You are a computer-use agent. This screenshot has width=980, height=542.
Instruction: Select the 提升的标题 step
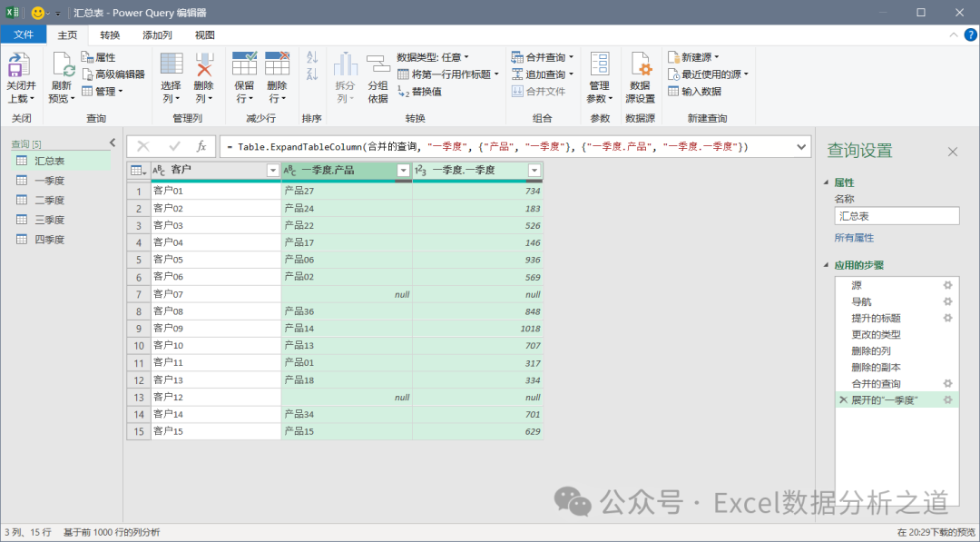click(x=897, y=318)
